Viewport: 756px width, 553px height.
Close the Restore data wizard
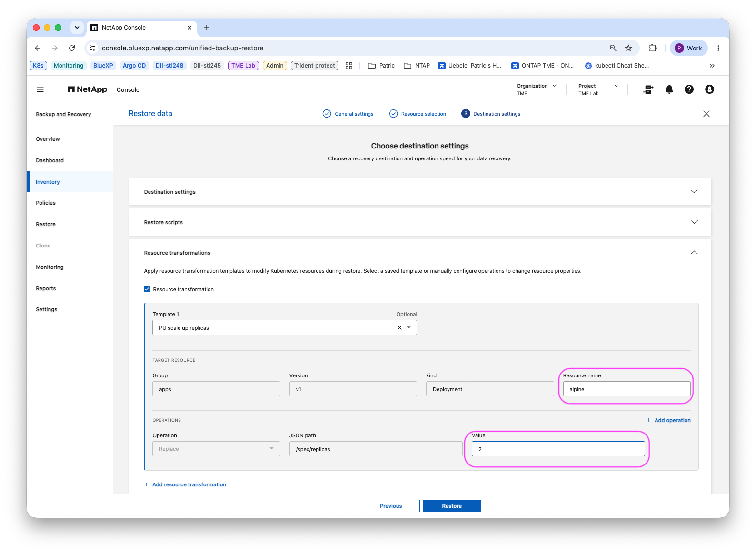706,114
